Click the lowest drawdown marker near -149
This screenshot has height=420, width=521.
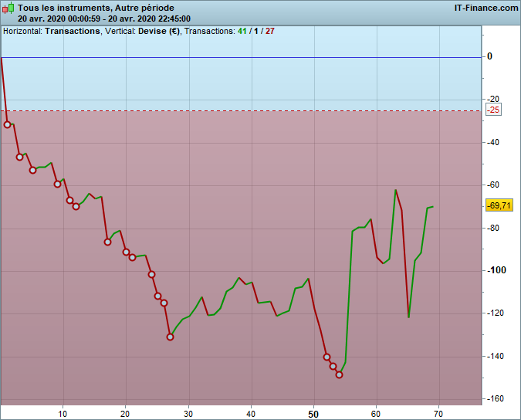[339, 374]
